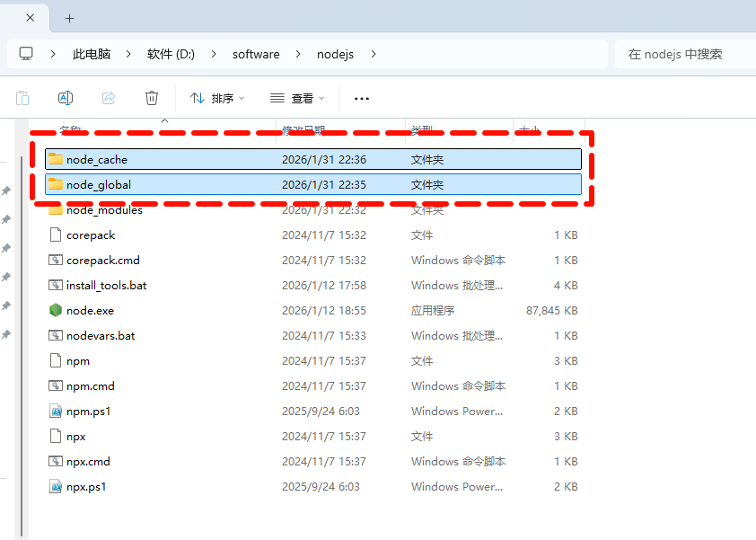The width and height of the screenshot is (756, 540).
Task: Click 应用程序 type cell of node.exe
Action: click(433, 310)
